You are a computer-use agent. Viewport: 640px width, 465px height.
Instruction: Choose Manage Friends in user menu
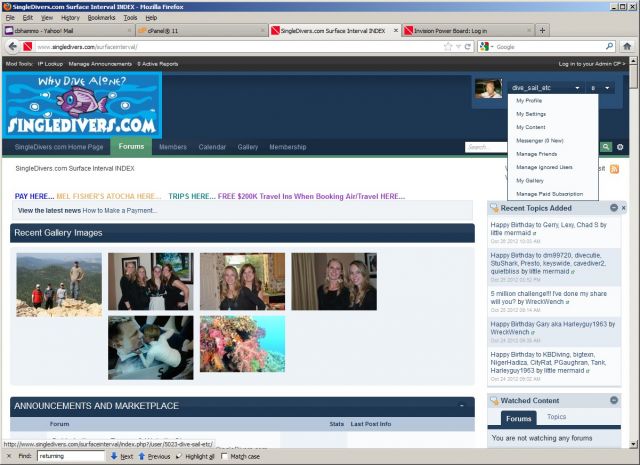click(536, 154)
